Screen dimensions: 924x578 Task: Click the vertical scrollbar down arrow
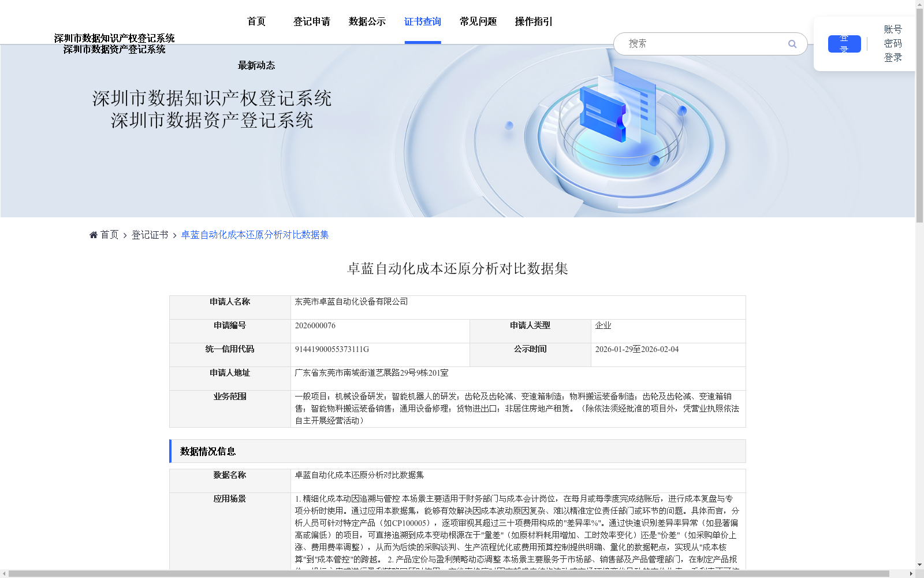click(919, 565)
